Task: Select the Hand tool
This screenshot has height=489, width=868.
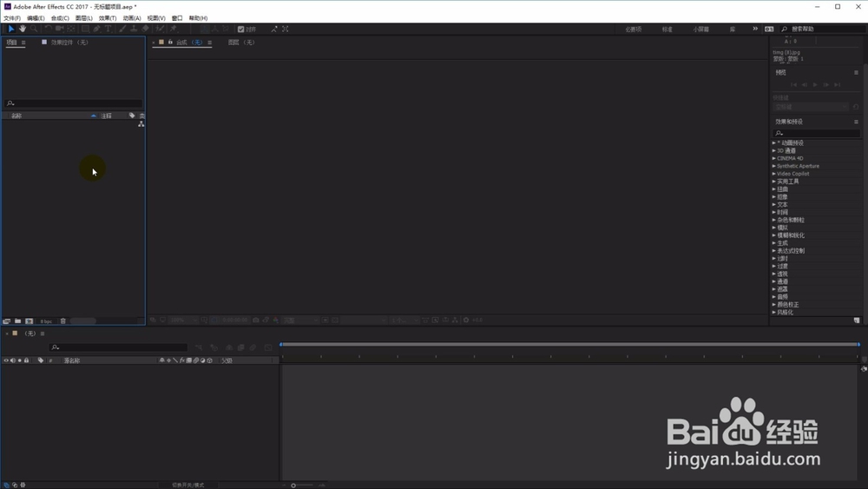Action: (x=23, y=29)
